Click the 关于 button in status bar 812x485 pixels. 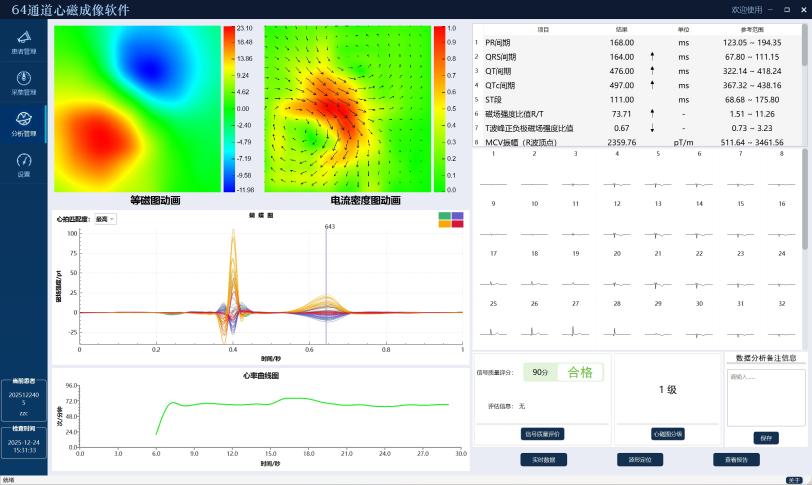(x=793, y=480)
